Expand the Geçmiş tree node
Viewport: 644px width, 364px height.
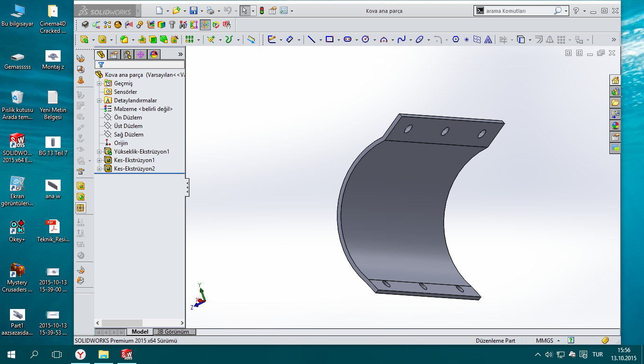99,83
